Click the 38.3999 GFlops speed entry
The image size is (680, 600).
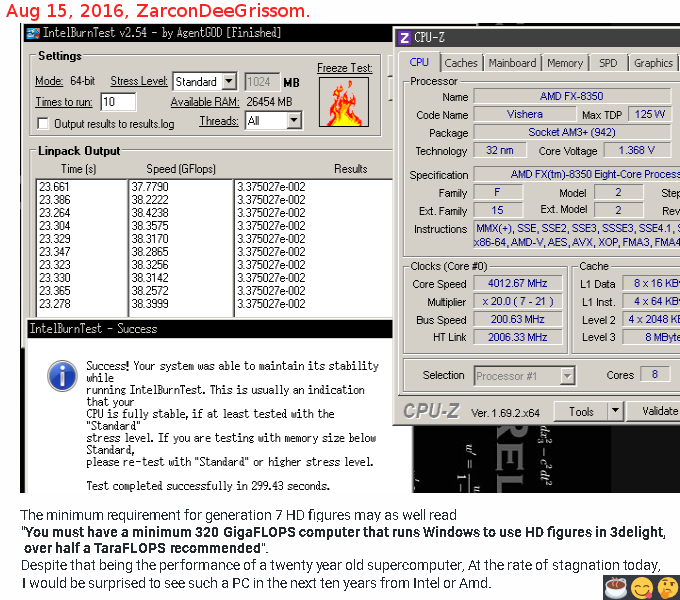(x=150, y=304)
